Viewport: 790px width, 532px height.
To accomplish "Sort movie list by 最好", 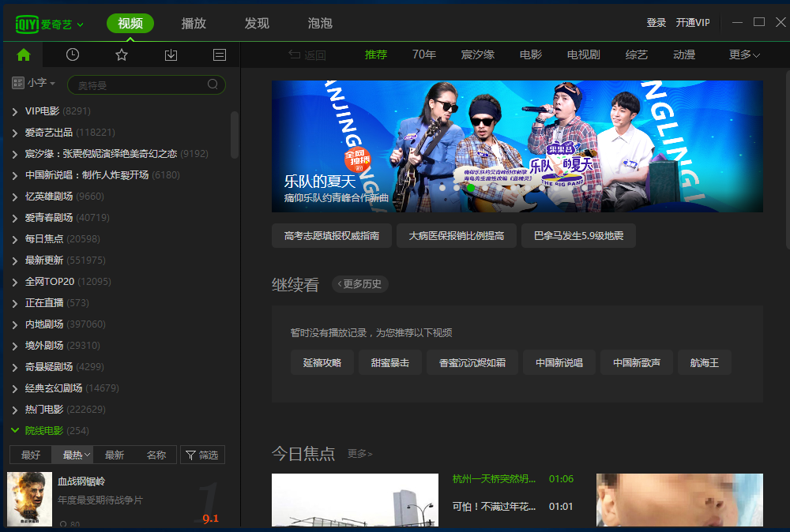I will point(31,455).
